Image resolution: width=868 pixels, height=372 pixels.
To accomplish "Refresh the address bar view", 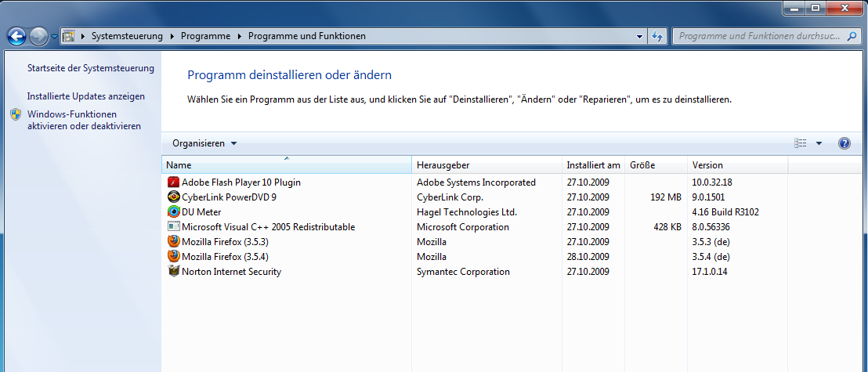I will [x=656, y=36].
